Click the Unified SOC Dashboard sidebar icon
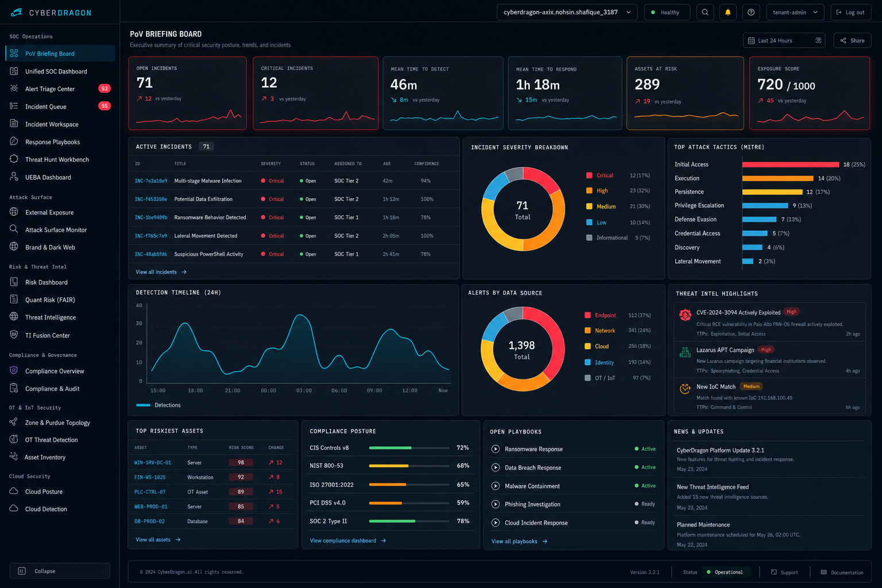882x588 pixels. [x=14, y=71]
